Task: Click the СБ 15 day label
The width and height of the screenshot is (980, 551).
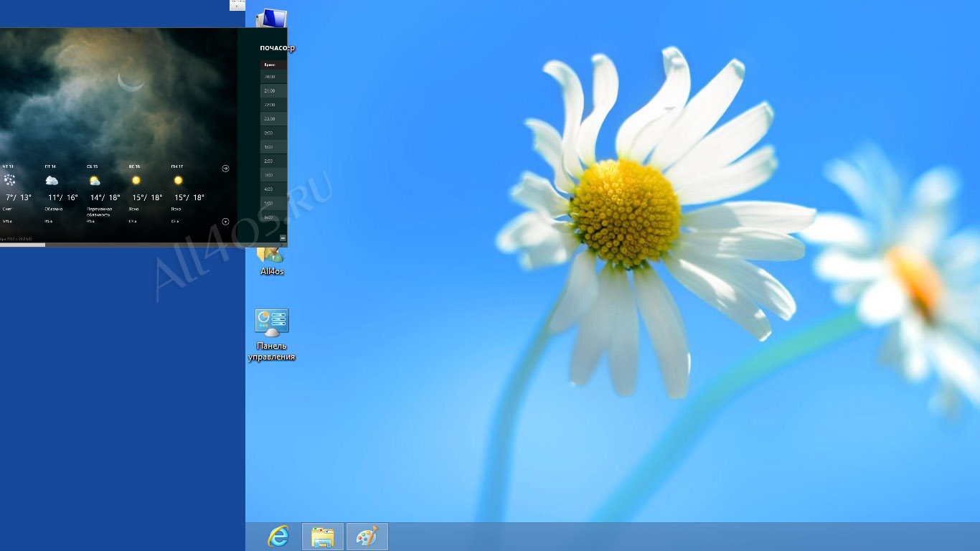Action: point(93,166)
